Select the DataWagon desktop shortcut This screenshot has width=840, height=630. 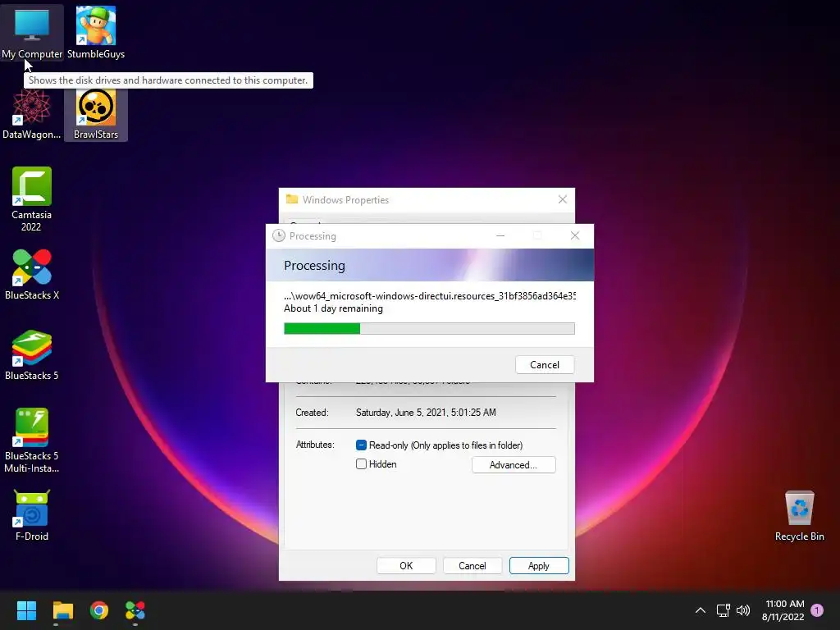[32, 113]
